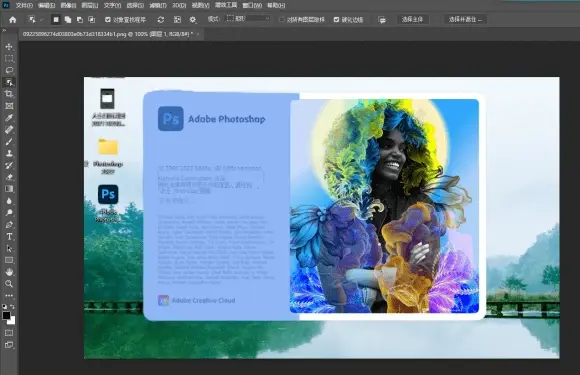Image resolution: width=580 pixels, height=375 pixels.
Task: Change the screen mode
Action: [x=9, y=345]
